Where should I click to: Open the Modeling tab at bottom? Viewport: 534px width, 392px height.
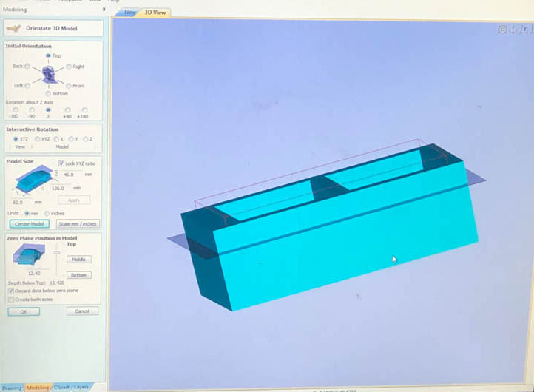pos(38,388)
